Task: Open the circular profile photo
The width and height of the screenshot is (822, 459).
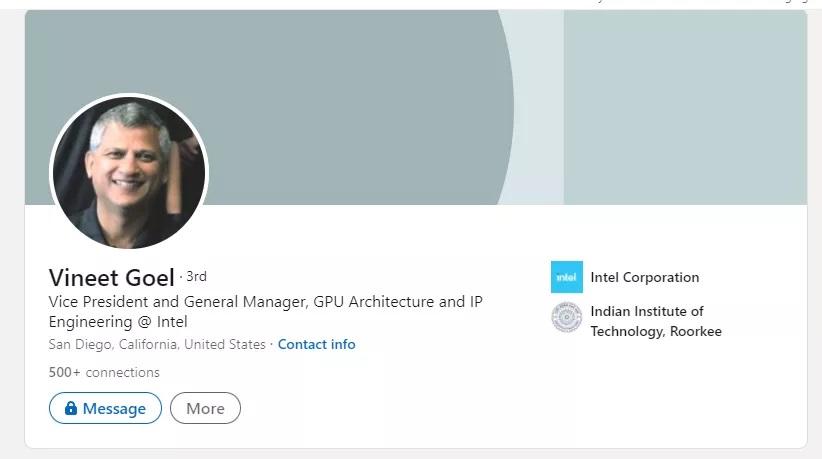Action: click(x=128, y=172)
